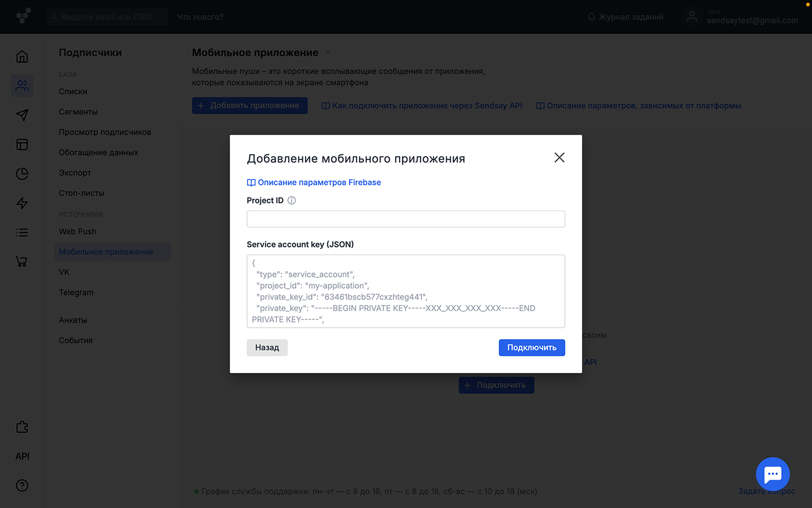Screen dimensions: 812x508
Task: Select Telegram source in sidebar
Action: (76, 292)
